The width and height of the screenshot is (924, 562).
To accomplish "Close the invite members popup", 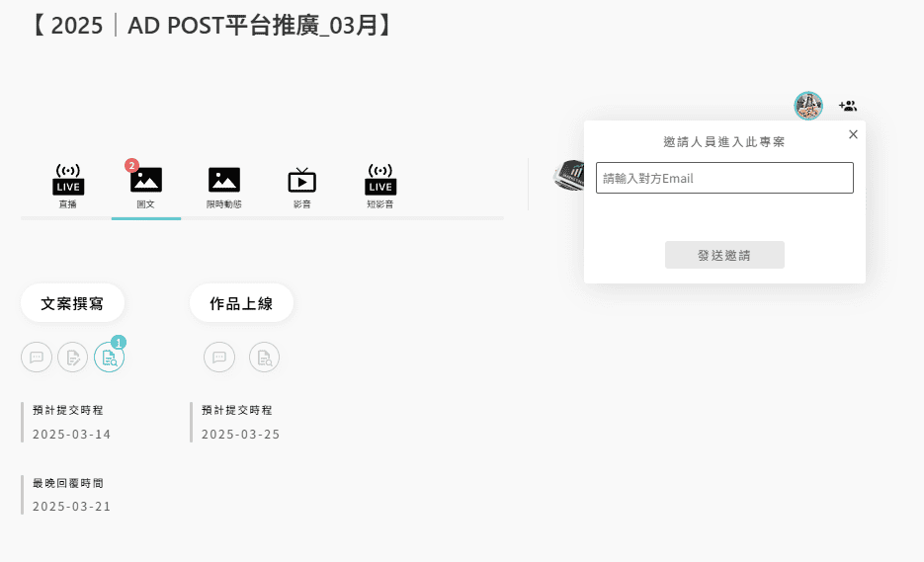I will [853, 134].
